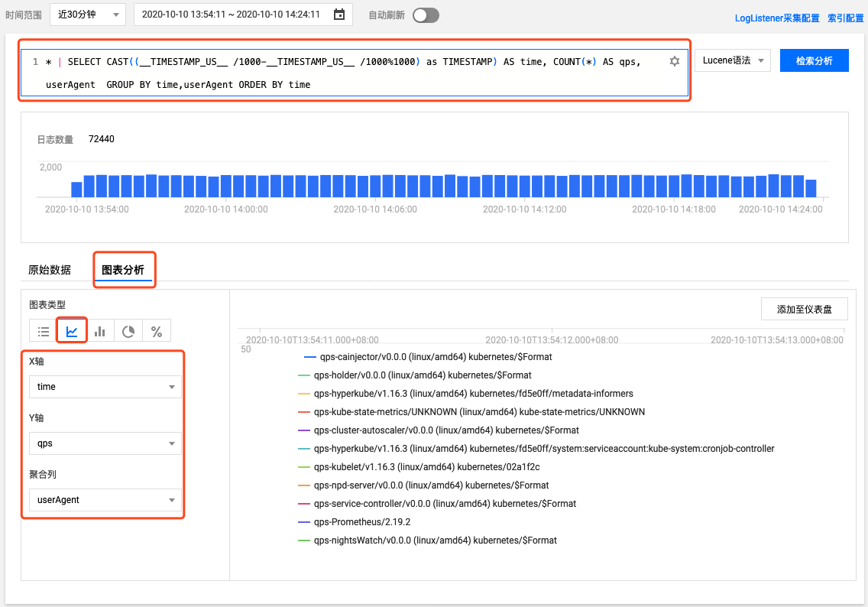Open query settings gear icon
The image size is (868, 607).
[x=674, y=61]
